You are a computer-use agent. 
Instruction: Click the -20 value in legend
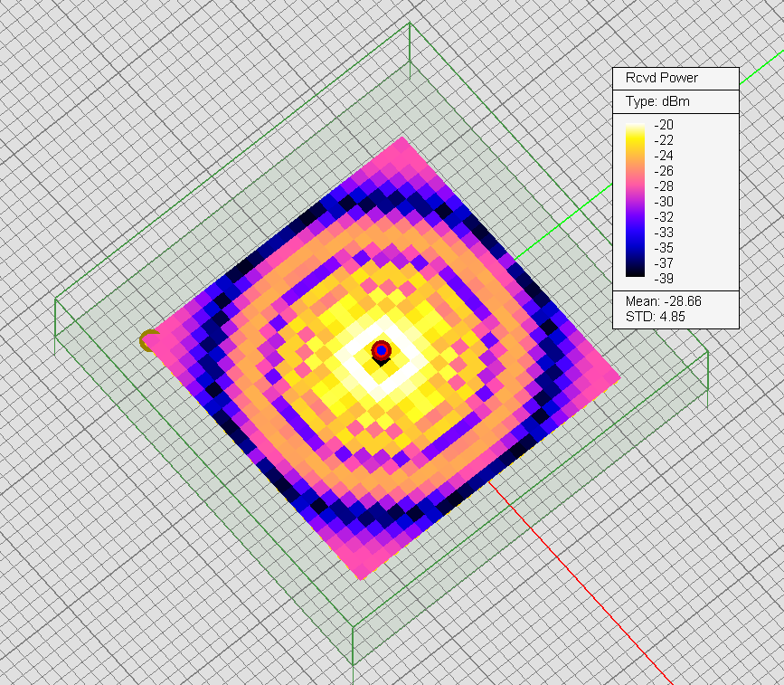coord(665,125)
